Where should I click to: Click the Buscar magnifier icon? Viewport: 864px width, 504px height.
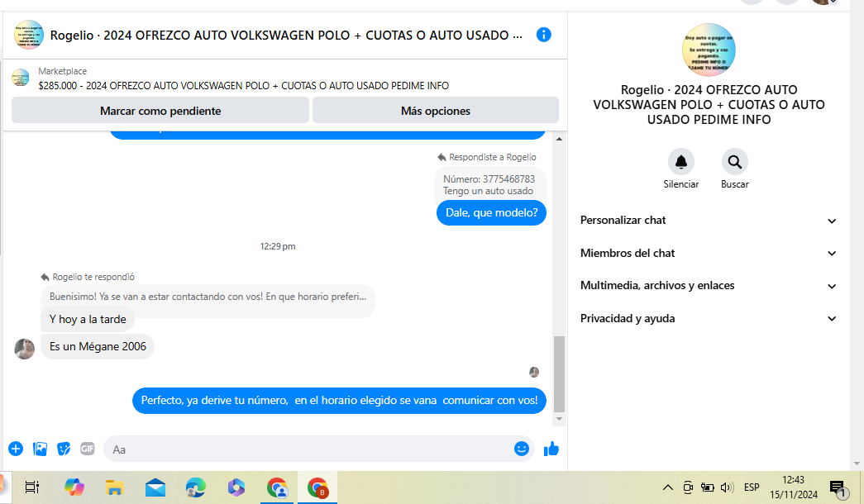pos(734,162)
